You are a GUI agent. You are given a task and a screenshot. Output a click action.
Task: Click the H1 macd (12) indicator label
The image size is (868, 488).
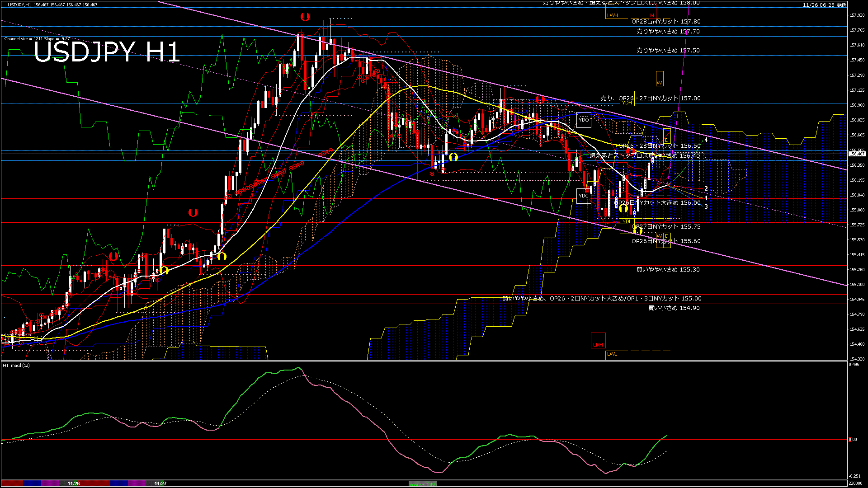point(16,365)
